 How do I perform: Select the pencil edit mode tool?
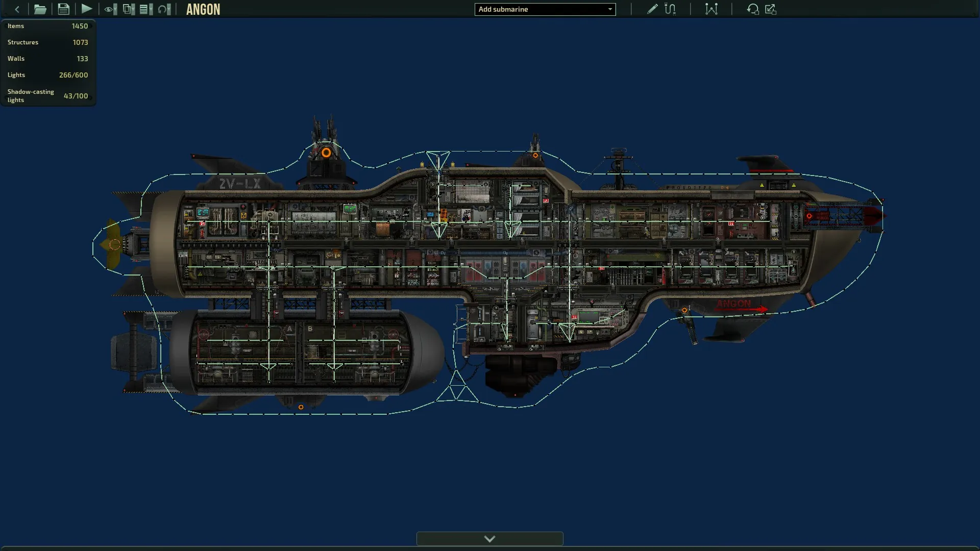click(x=652, y=9)
